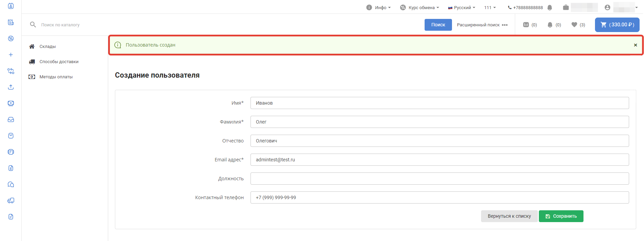This screenshot has height=241, width=644.
Task: Open the shopping cart showing 330.00 ₽
Action: pyautogui.click(x=617, y=25)
